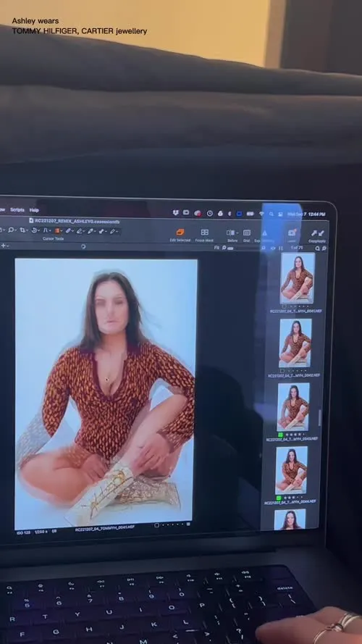Click the Time Machine clock icon
The width and height of the screenshot is (362, 644).
(210, 213)
